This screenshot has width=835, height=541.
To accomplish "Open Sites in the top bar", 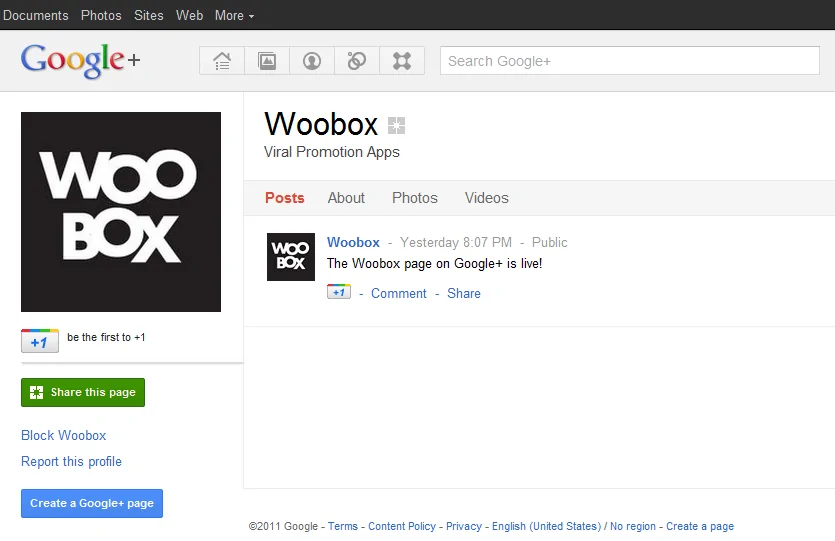I will click(149, 15).
